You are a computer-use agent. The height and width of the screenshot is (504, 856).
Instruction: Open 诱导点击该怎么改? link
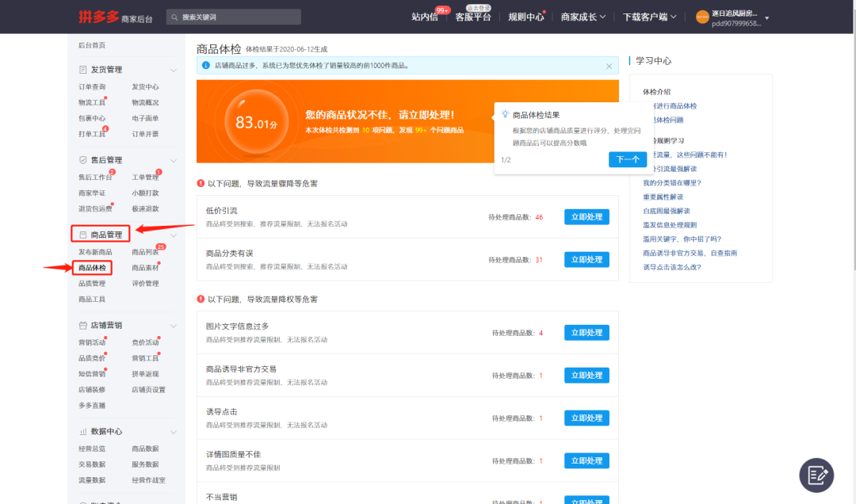point(671,268)
